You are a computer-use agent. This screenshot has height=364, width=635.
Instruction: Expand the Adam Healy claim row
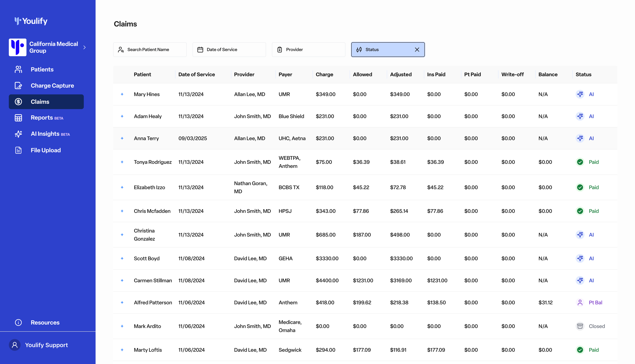122,116
